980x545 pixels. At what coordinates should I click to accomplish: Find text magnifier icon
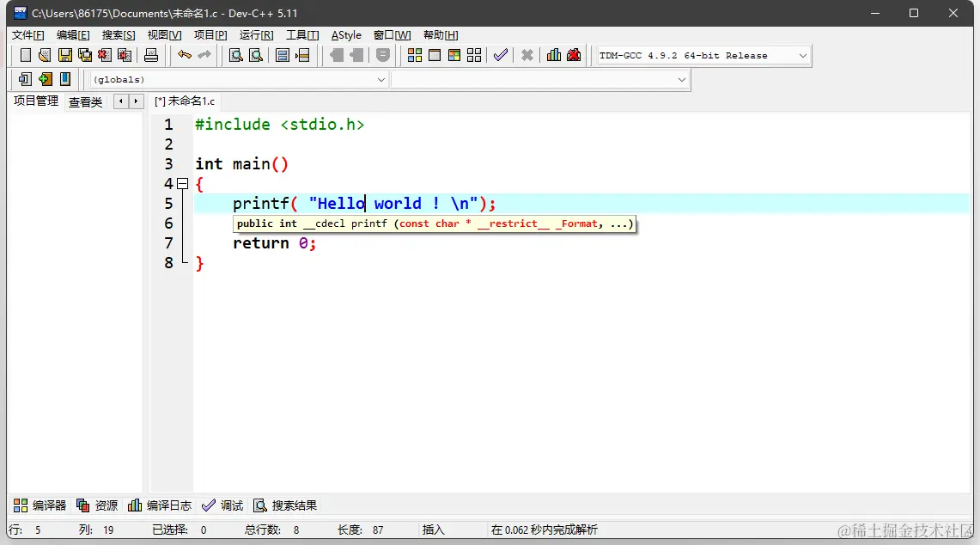pos(235,55)
